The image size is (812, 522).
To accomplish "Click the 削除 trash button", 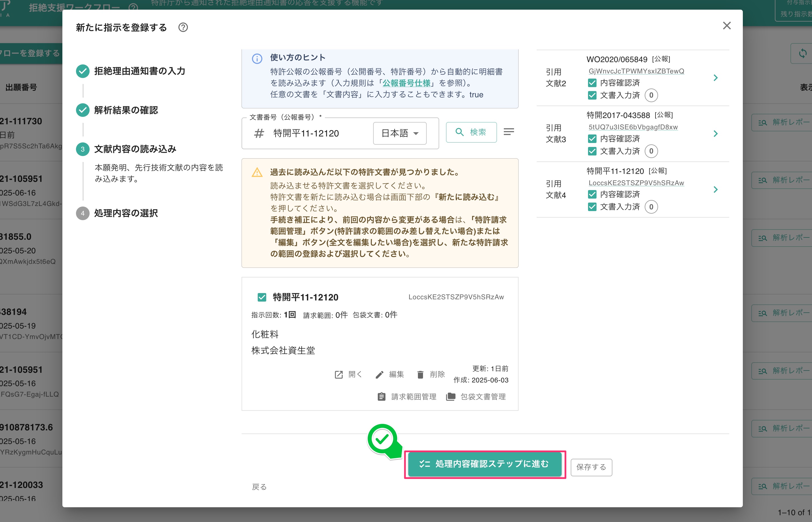I will (431, 374).
